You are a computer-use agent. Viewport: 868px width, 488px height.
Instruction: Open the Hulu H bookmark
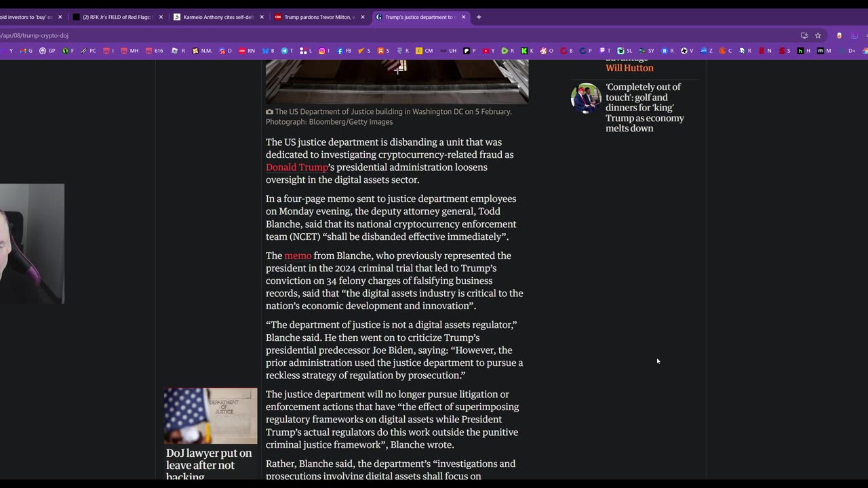pyautogui.click(x=804, y=51)
